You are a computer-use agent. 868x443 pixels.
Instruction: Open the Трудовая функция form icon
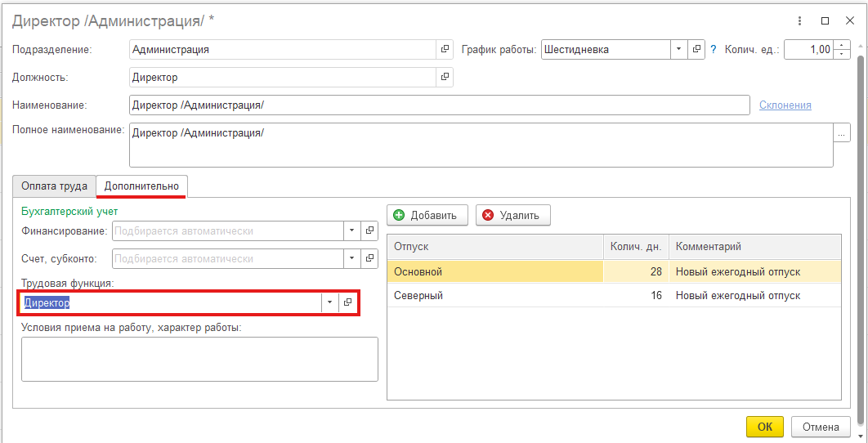tap(347, 302)
